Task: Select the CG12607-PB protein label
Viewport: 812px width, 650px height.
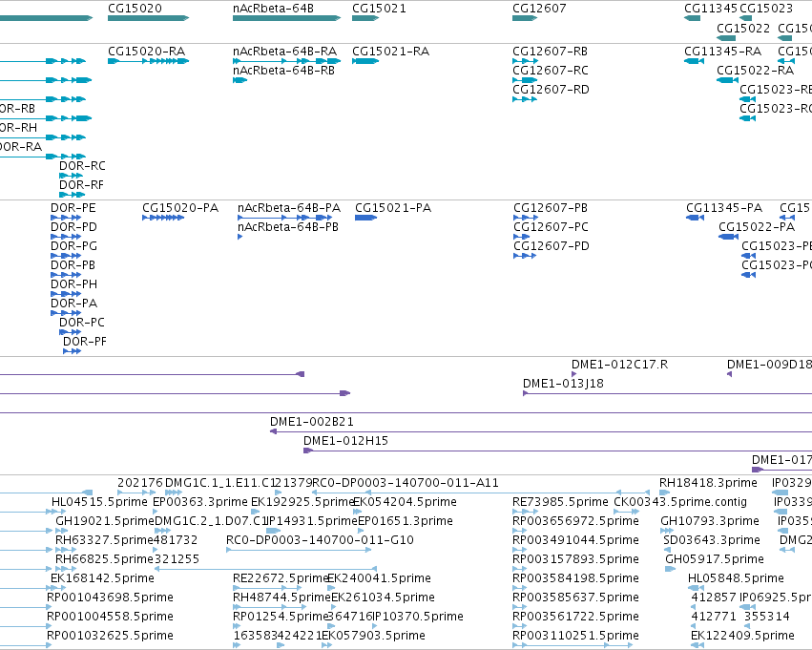Action: [551, 208]
